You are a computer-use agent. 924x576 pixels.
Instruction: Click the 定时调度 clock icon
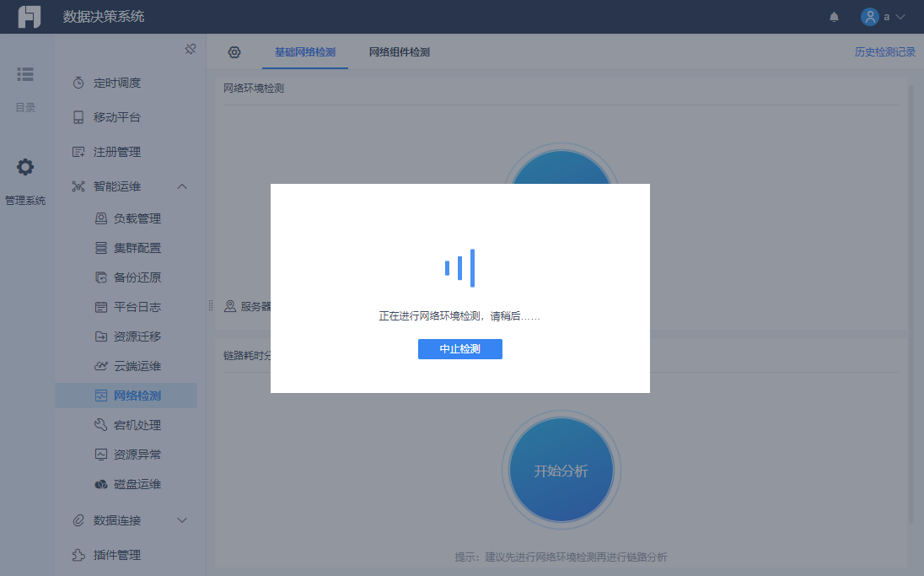78,83
